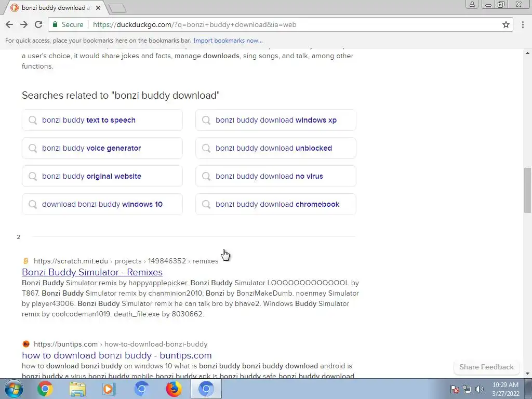Click magnifier icon beside windows 10 suggestion
The height and width of the screenshot is (399, 532).
33,204
